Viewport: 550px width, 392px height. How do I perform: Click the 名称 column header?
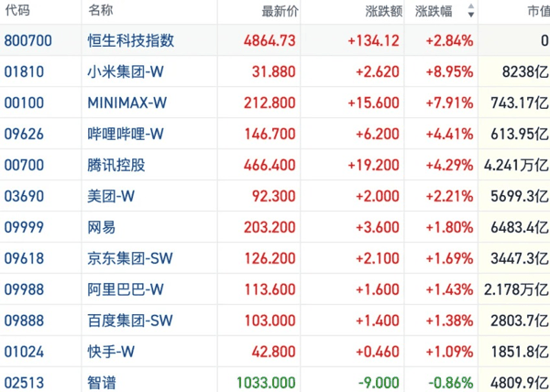click(101, 10)
